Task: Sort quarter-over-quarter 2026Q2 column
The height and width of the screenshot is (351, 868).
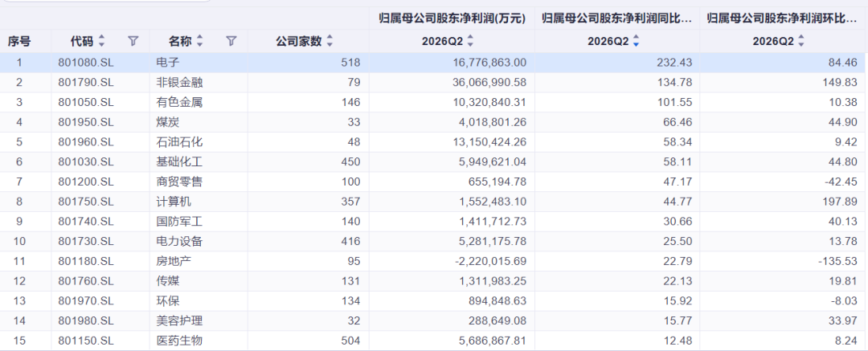Action: tap(801, 40)
